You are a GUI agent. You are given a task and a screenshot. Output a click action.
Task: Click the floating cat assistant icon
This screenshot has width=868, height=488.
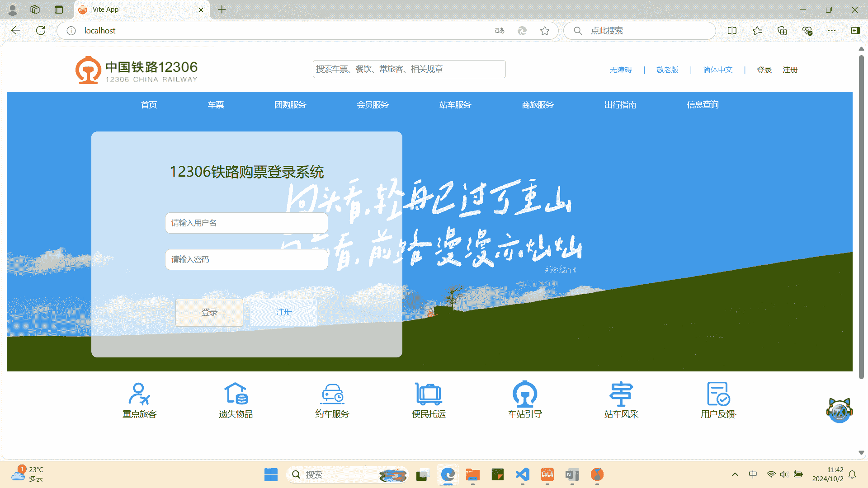click(x=839, y=410)
